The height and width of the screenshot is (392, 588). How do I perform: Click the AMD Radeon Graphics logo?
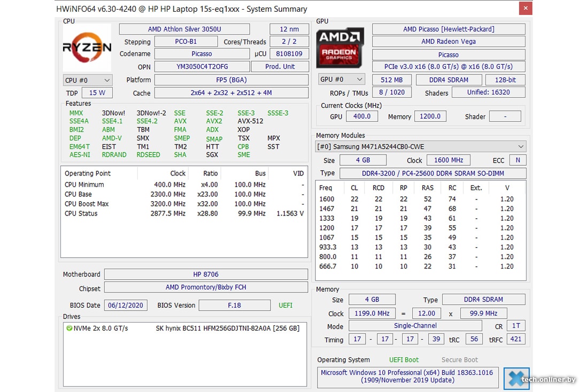tap(340, 49)
